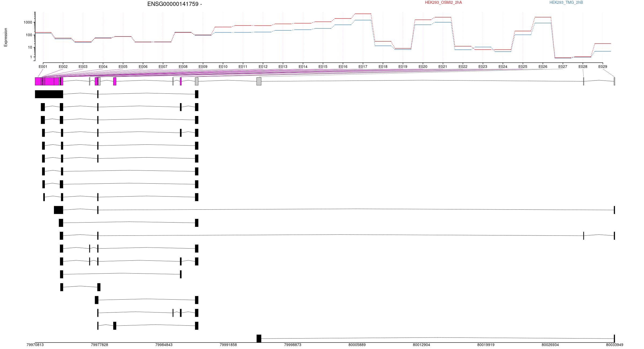
Task: Click the E007 exon bin label
Action: pyautogui.click(x=163, y=67)
